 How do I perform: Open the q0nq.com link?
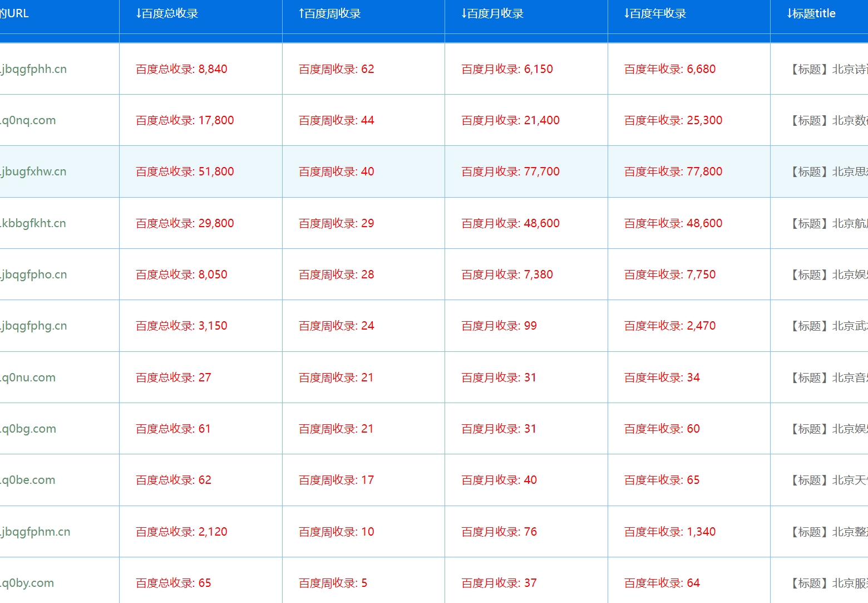coord(28,120)
